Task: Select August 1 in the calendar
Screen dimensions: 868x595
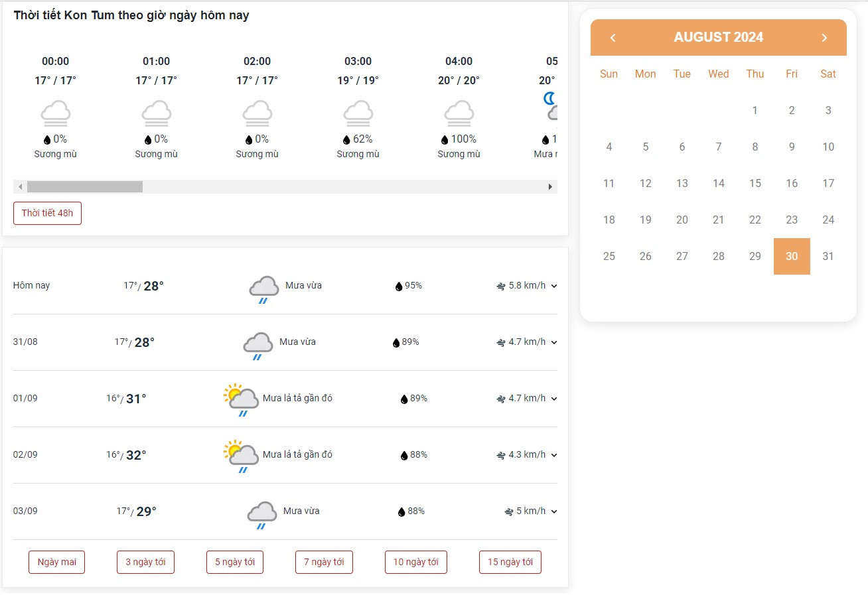Action: (755, 110)
